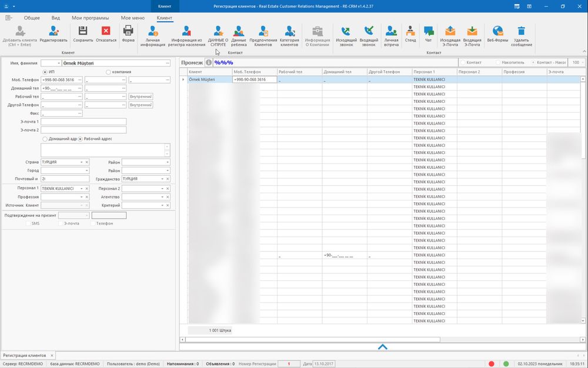Open the Критерий dropdown
This screenshot has width=588, height=368.
(x=162, y=205)
